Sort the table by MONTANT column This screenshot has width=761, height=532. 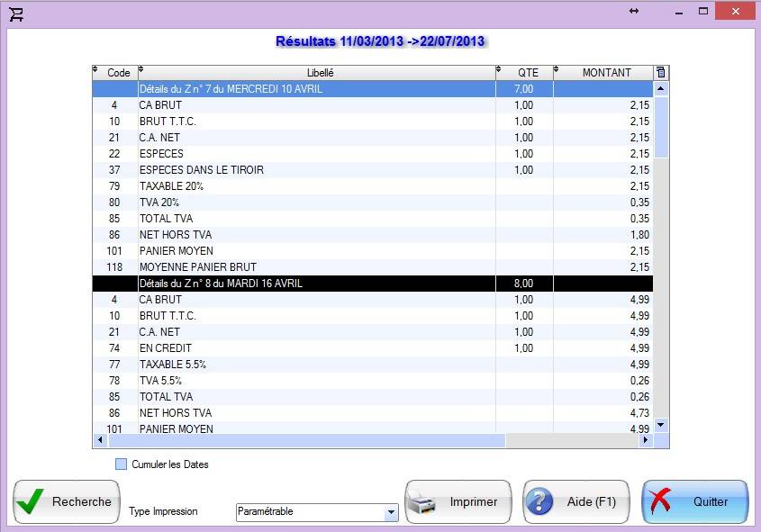(606, 72)
